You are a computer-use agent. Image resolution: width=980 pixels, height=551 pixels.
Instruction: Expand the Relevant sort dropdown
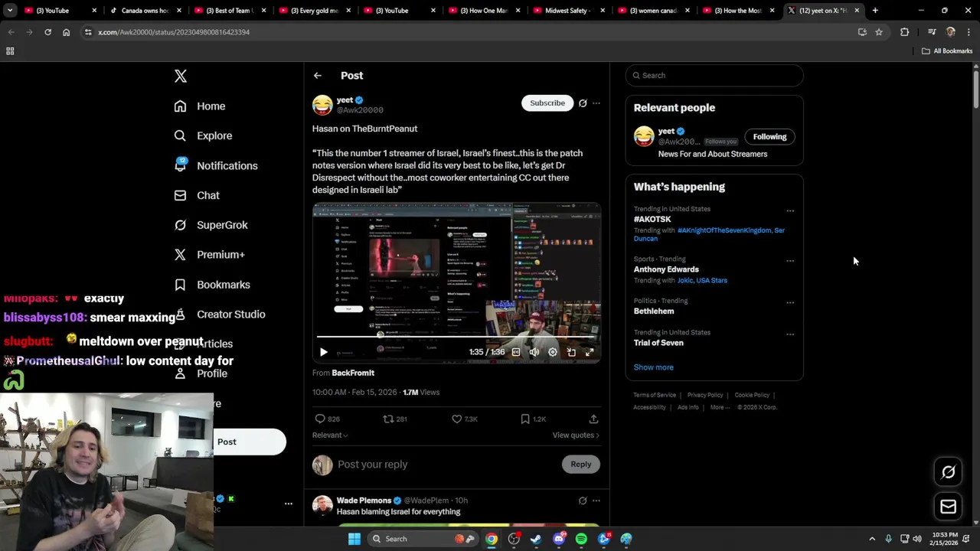[330, 435]
